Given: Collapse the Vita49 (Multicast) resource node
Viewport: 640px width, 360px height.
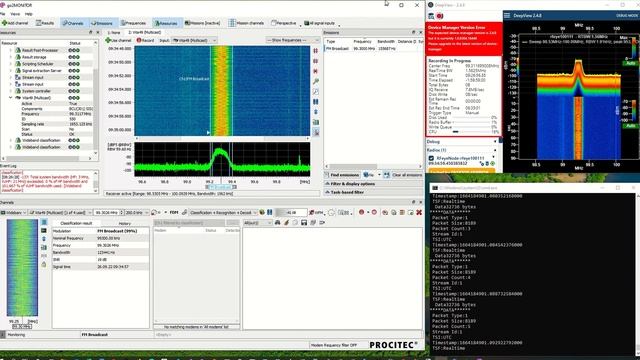Looking at the screenshot, I should [x=11, y=98].
